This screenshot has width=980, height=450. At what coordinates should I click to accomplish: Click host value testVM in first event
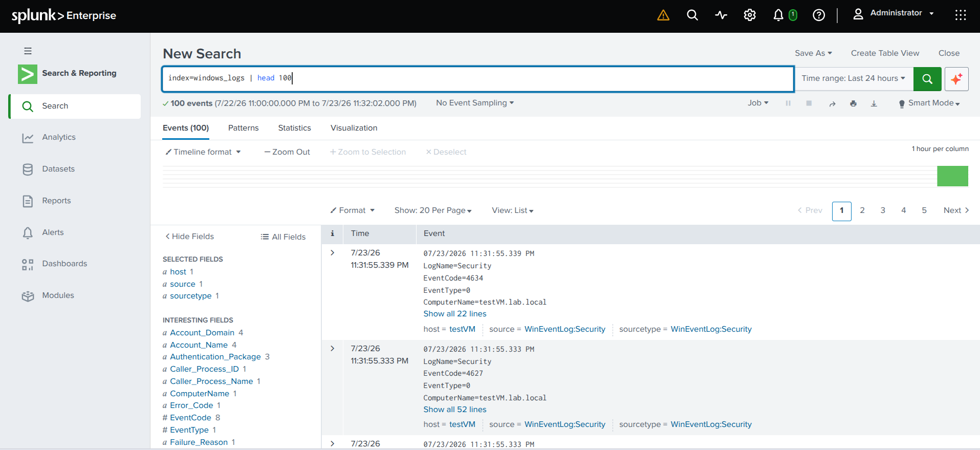point(462,329)
